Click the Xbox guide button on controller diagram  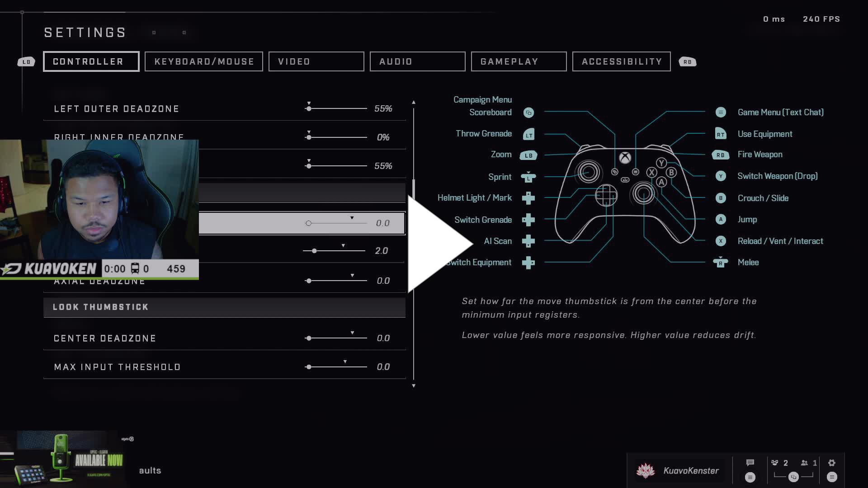[625, 158]
